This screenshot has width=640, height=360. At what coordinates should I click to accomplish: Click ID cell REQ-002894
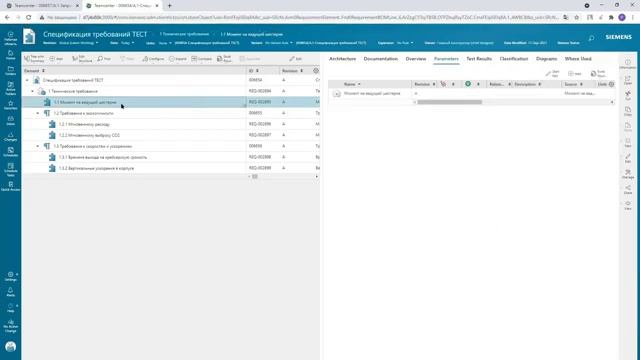(260, 91)
